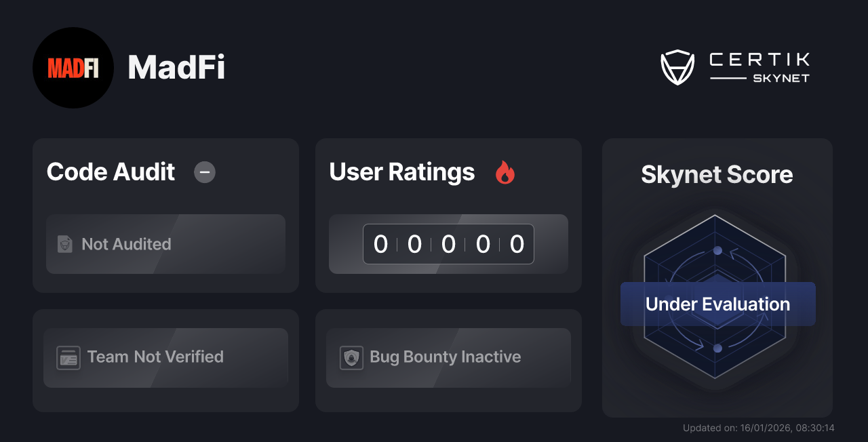Click the user ratings counter display
Image resolution: width=868 pixels, height=442 pixels.
point(448,244)
